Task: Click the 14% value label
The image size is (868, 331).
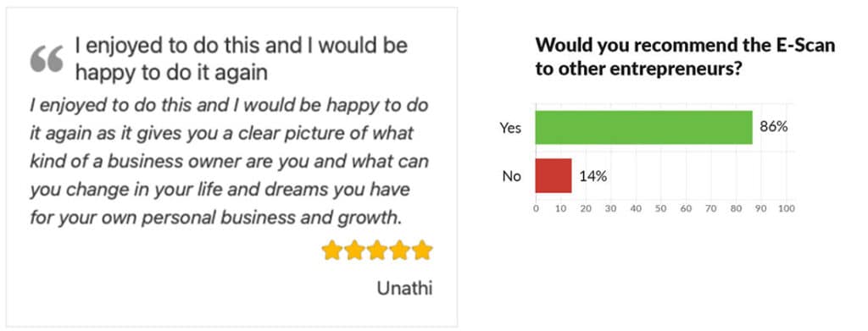Action: 593,176
